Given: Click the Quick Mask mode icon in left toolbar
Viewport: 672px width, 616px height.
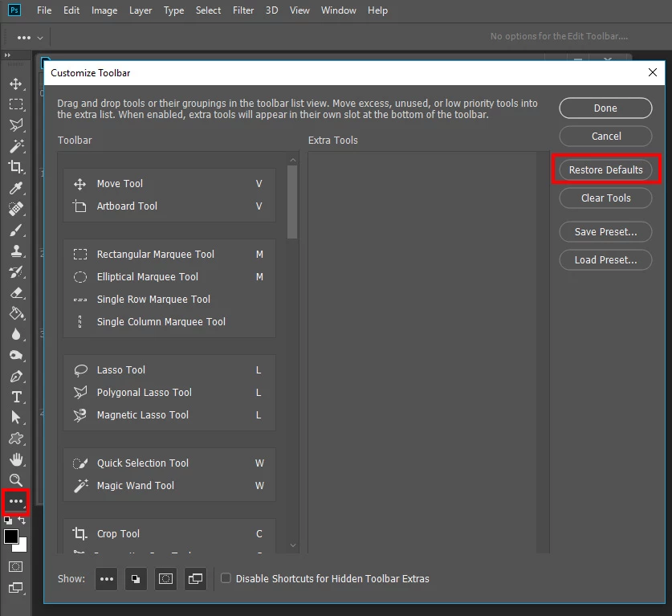Looking at the screenshot, I should 16,567.
